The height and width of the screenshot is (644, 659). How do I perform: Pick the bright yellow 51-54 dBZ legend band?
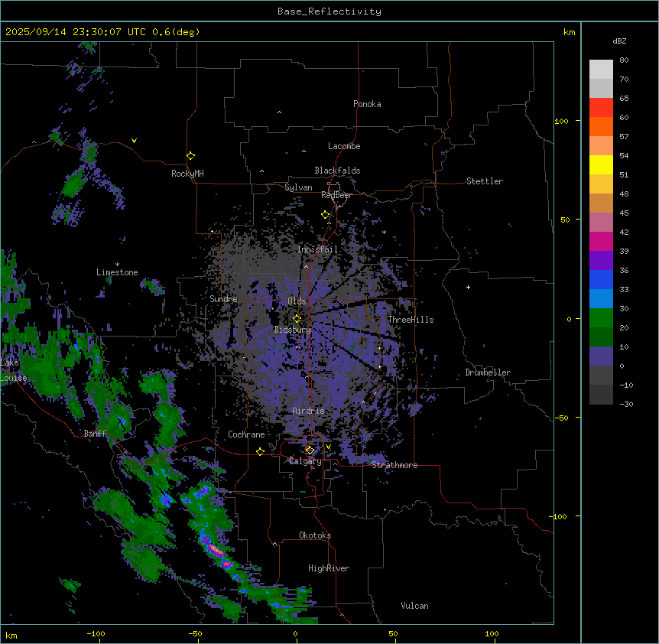click(601, 164)
